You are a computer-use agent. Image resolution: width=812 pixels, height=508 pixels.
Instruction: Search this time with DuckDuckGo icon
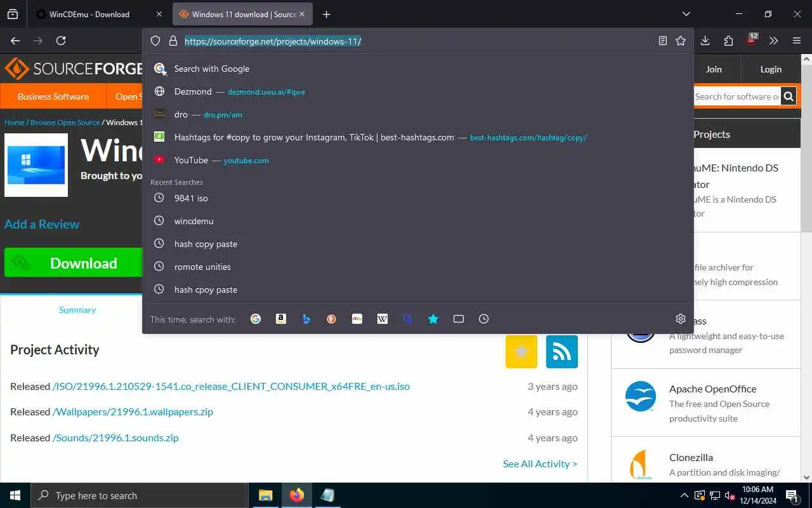332,319
